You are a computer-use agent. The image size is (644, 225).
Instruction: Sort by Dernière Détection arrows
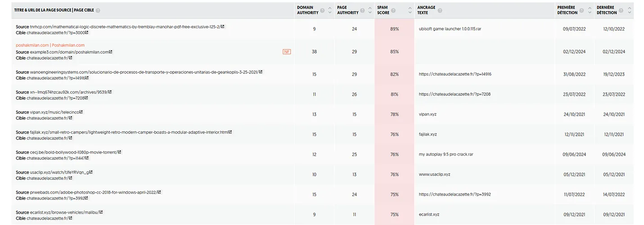click(629, 10)
